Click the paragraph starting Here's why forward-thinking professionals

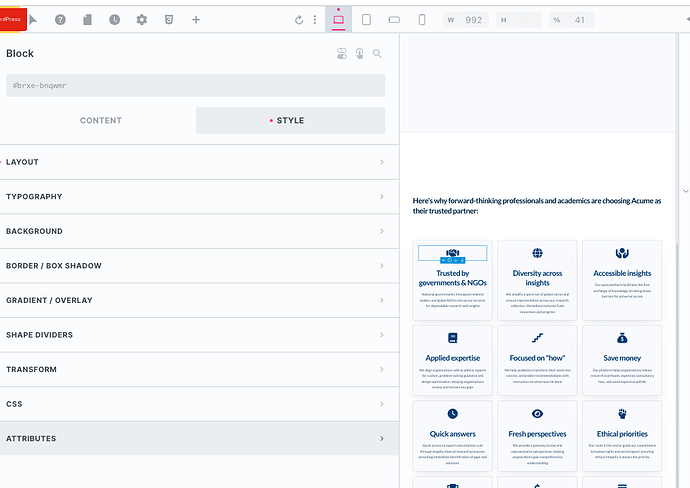tap(537, 206)
